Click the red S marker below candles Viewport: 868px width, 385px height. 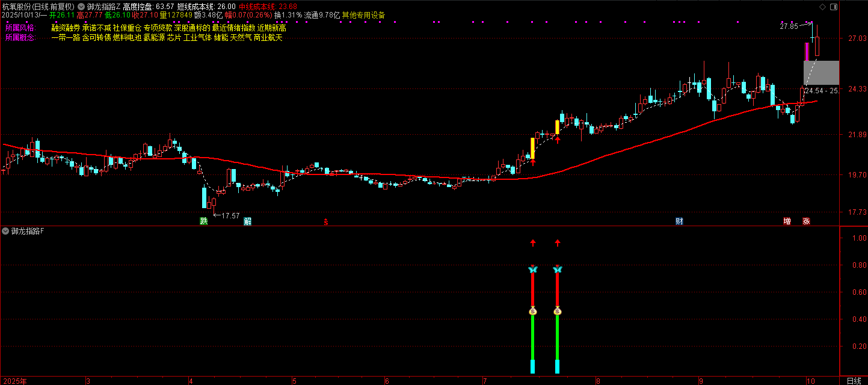[327, 222]
